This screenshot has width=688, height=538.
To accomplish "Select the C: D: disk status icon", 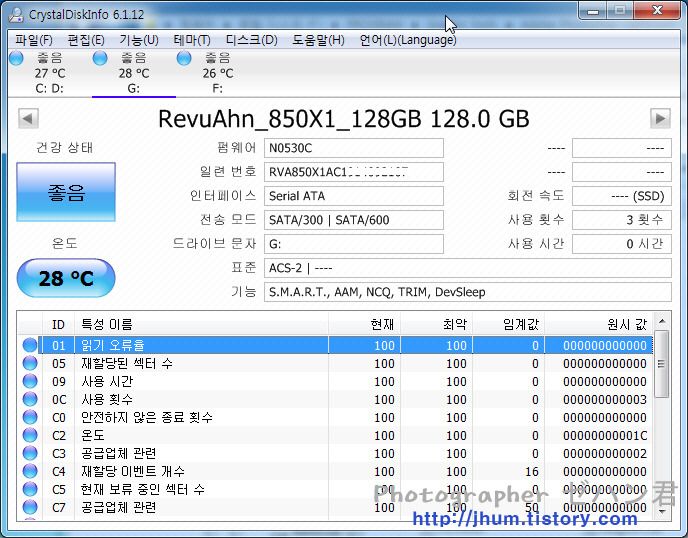I will tap(16, 58).
